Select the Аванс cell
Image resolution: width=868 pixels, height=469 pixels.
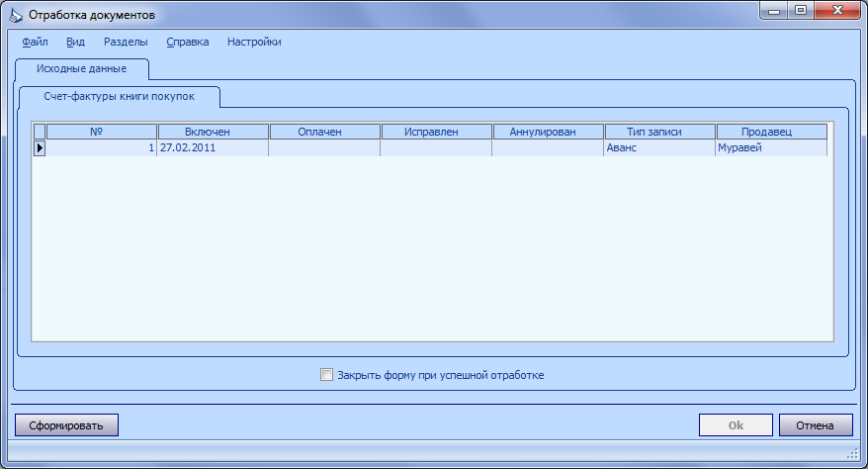coord(659,147)
